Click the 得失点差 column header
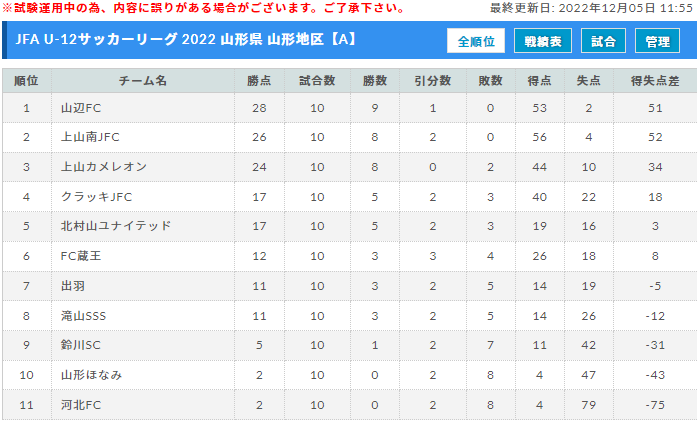Screen dimensions: 697x421 (655, 80)
